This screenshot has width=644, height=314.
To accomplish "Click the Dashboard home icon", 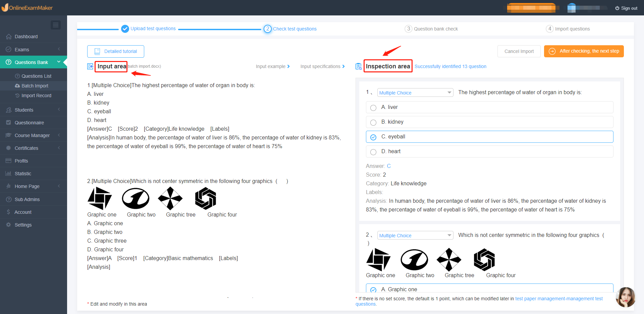I will tap(9, 37).
